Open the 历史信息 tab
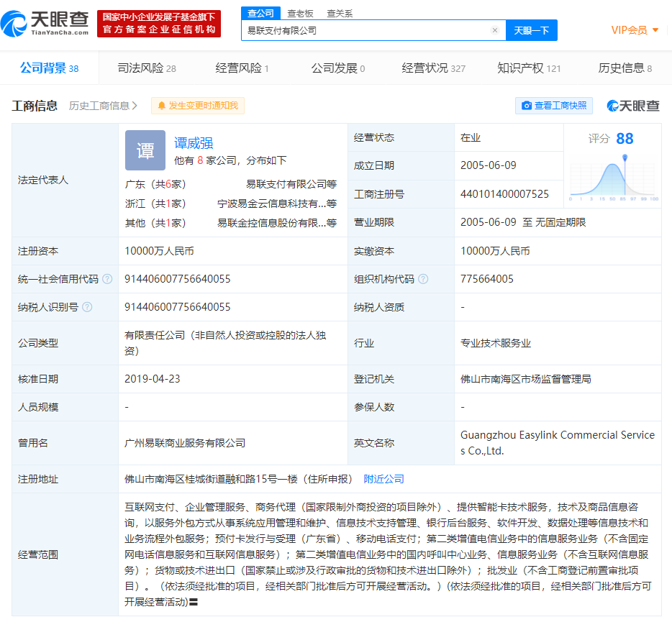The image size is (672, 617). coord(625,68)
